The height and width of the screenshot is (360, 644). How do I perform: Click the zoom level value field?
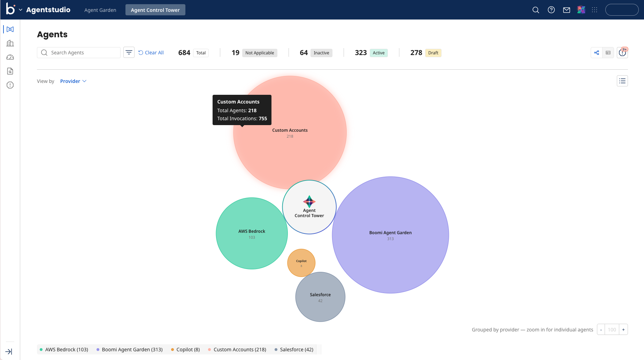(612, 330)
